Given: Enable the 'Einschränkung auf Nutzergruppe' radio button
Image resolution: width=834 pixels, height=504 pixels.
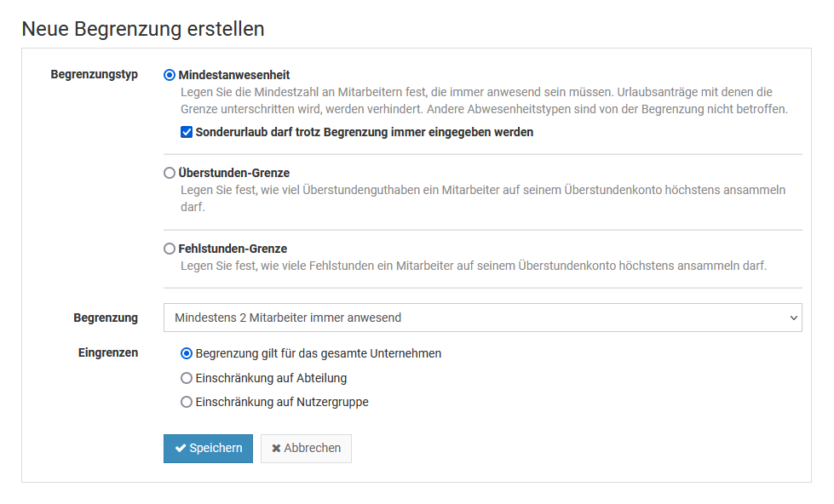Looking at the screenshot, I should click(187, 402).
